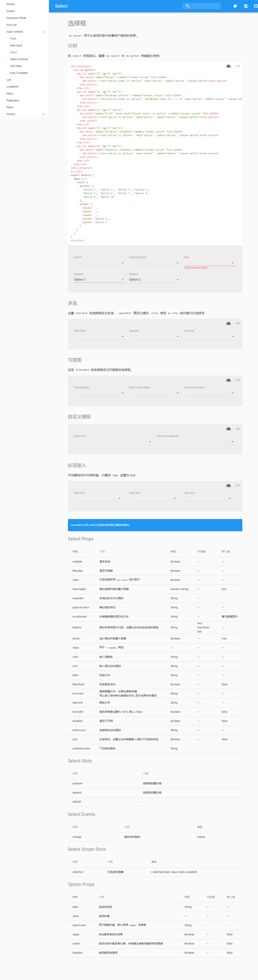Open the GitHub icon in the header
258x980 pixels.
[x=256, y=6]
